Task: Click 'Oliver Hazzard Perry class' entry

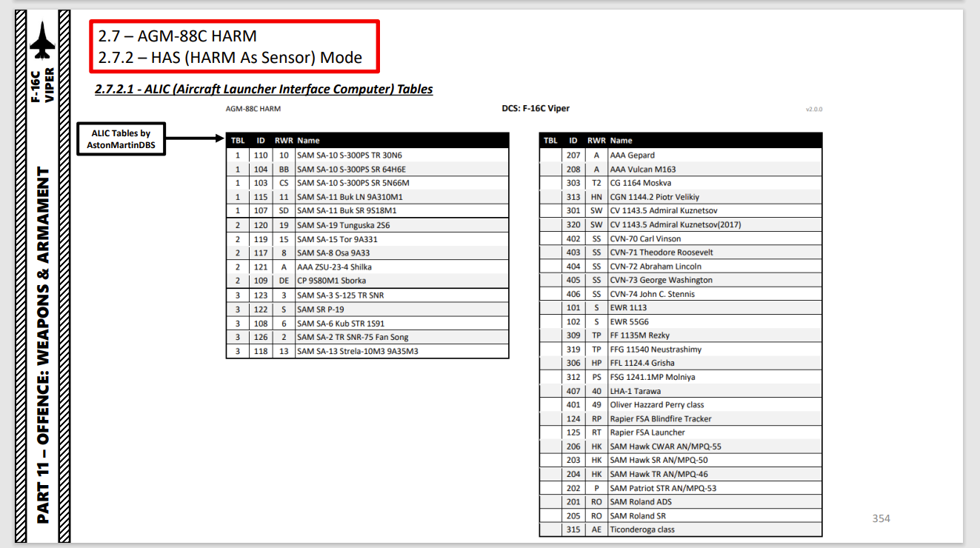Action: [x=681, y=405]
